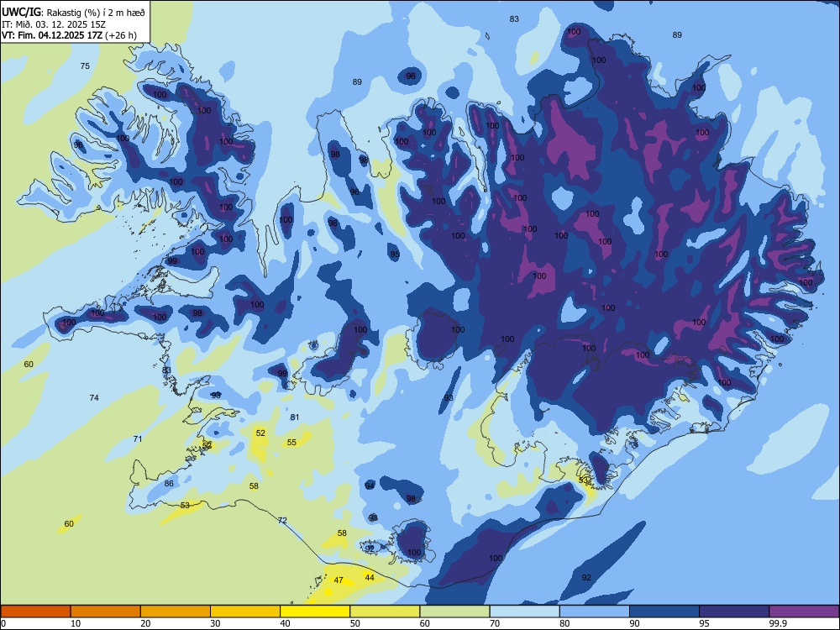Click the dark orange 0–10 legend swatch
Viewport: 840px width, 630px height.
pyautogui.click(x=35, y=612)
